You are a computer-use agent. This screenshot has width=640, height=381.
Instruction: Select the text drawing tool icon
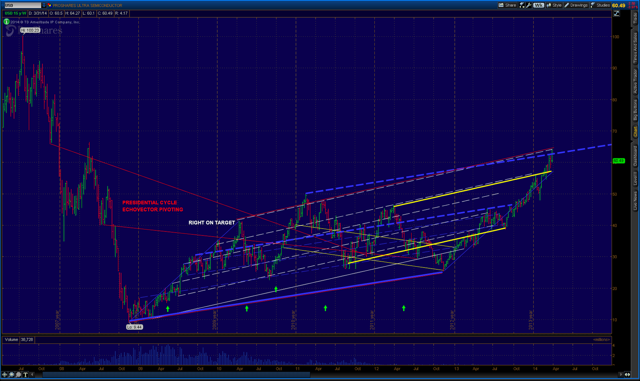pos(25,374)
